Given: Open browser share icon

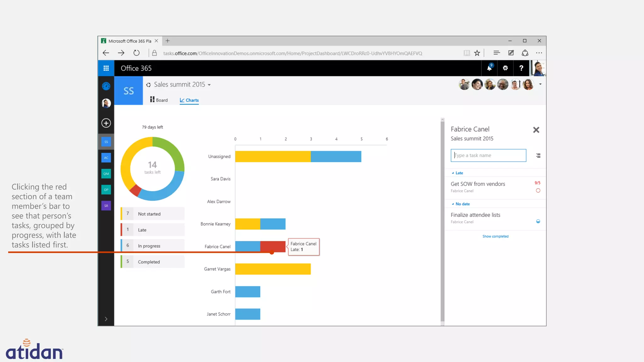Looking at the screenshot, I should pos(525,53).
